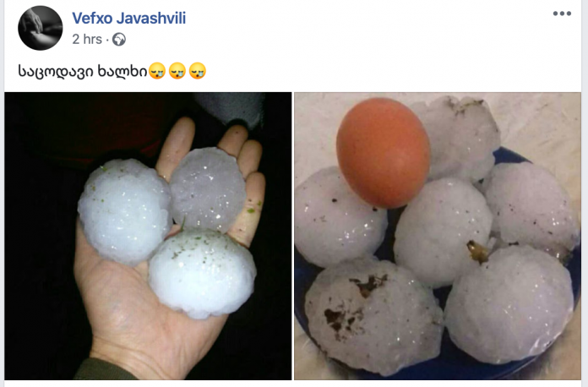This screenshot has height=387, width=588.
Task: Click the second crying emoji in caption
Action: coord(177,71)
